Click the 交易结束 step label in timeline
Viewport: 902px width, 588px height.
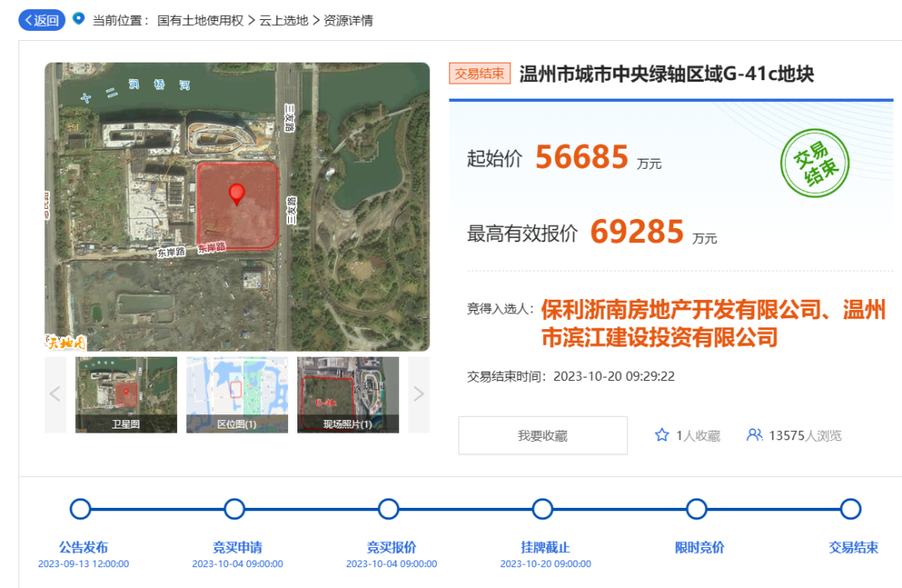click(854, 547)
